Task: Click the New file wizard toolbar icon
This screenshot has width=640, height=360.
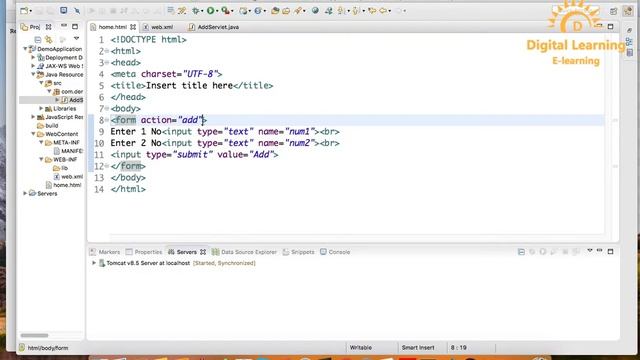Action: point(24,11)
